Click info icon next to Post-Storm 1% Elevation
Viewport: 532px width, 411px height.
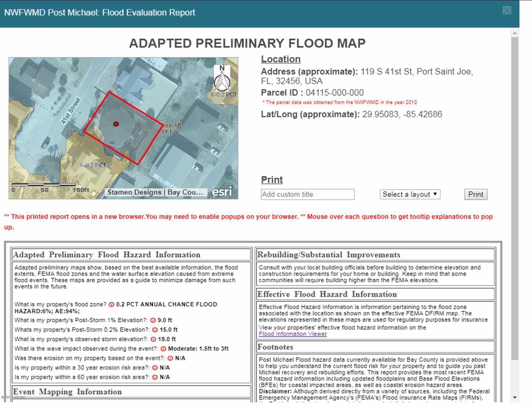point(153,320)
